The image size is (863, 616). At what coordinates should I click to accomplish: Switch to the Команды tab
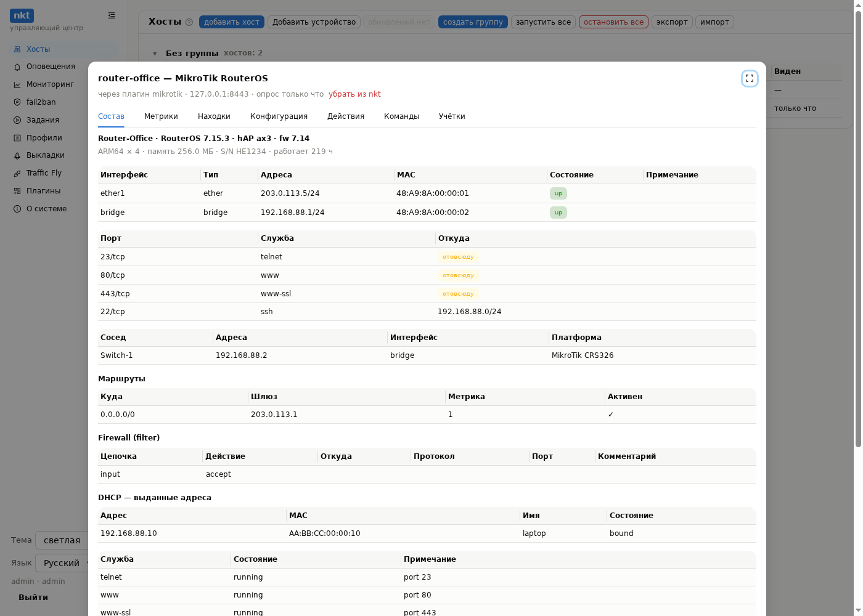tap(401, 116)
